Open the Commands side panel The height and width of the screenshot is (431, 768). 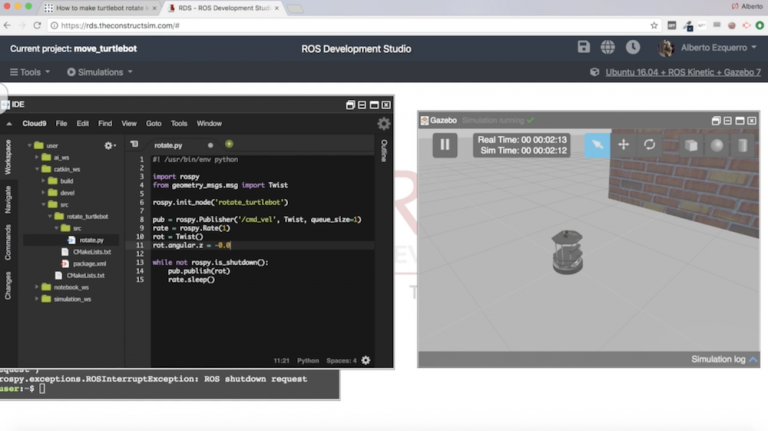pyautogui.click(x=7, y=242)
